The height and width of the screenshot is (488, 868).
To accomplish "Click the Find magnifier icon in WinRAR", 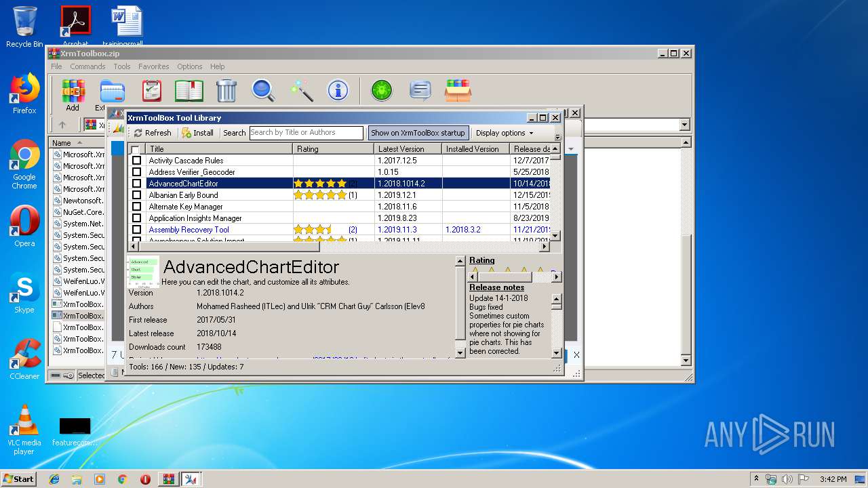I will tap(263, 91).
